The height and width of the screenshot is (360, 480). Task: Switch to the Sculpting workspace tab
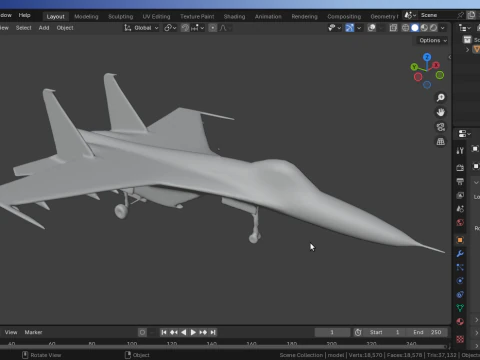coord(120,16)
